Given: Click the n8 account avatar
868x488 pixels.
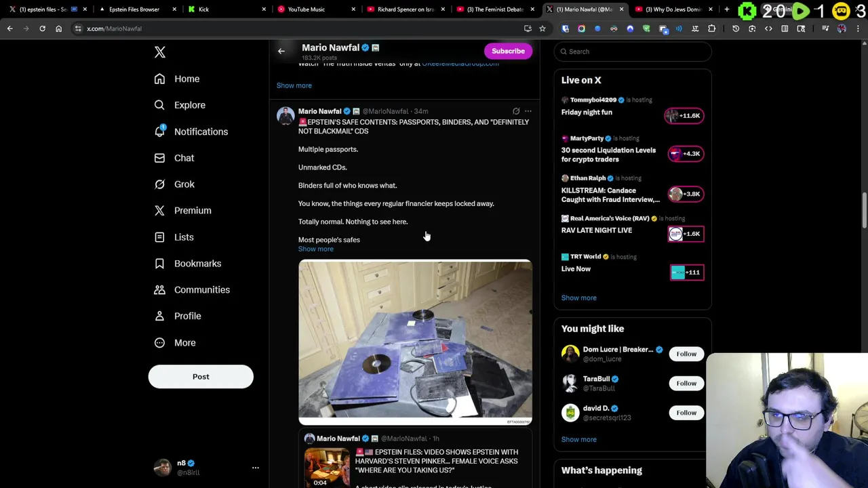Looking at the screenshot, I should click(163, 468).
